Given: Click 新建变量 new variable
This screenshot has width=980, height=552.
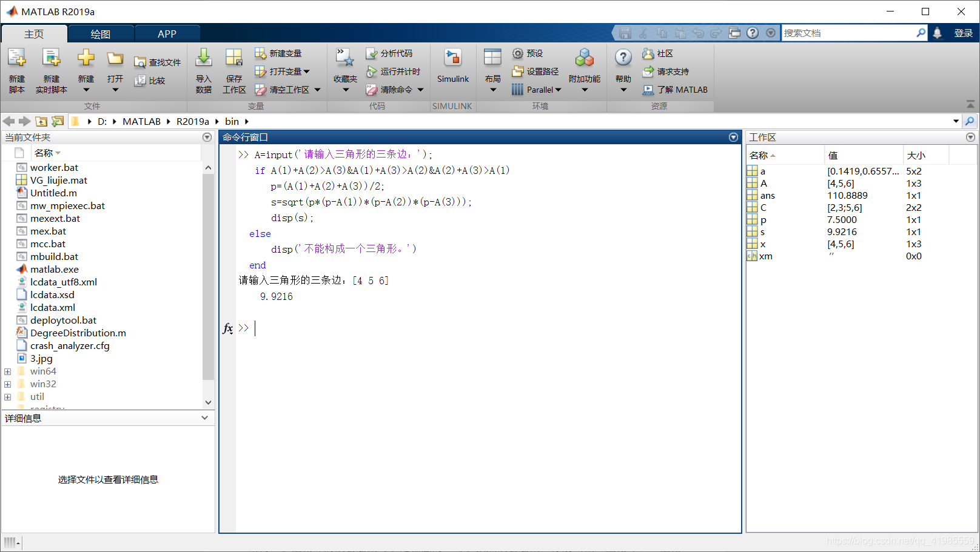Looking at the screenshot, I should [278, 53].
